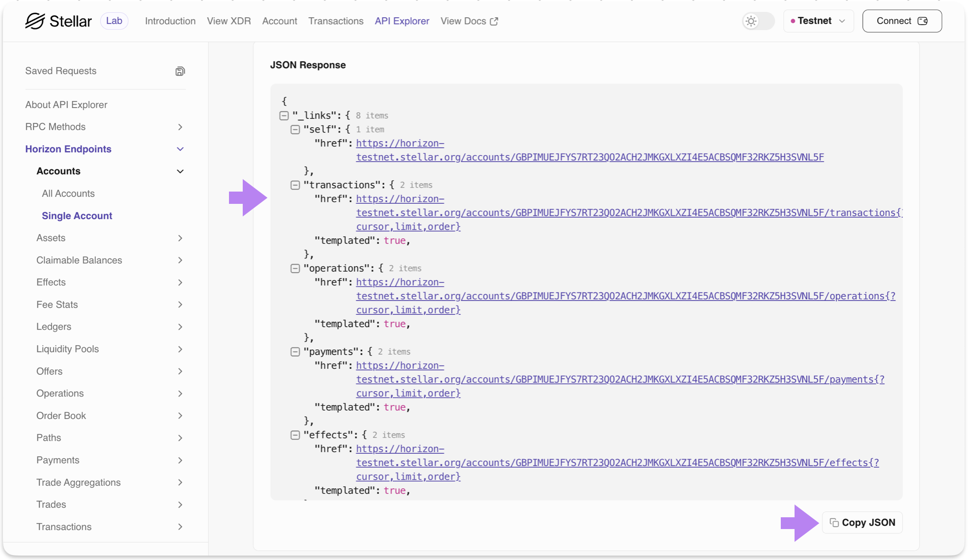968x560 pixels.
Task: Click the Accounts sidebar label
Action: click(58, 171)
